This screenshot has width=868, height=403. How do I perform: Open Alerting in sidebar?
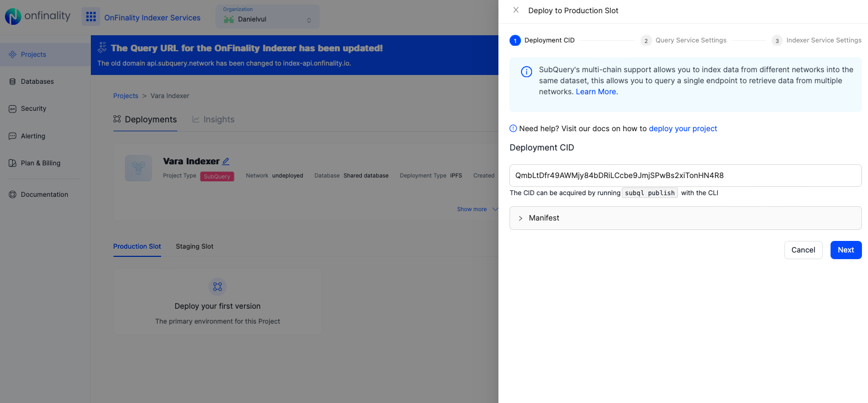coord(45,136)
